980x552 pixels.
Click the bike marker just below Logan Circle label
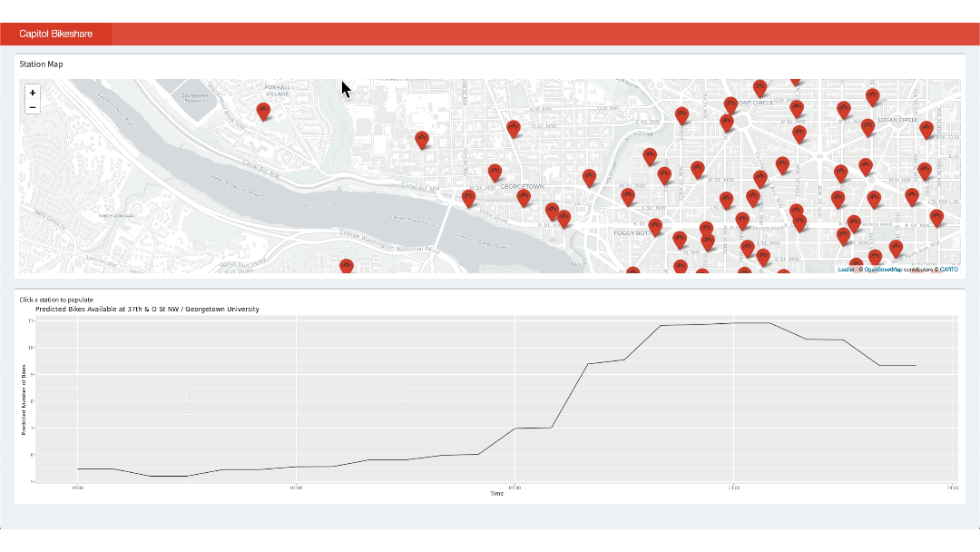[x=867, y=126]
